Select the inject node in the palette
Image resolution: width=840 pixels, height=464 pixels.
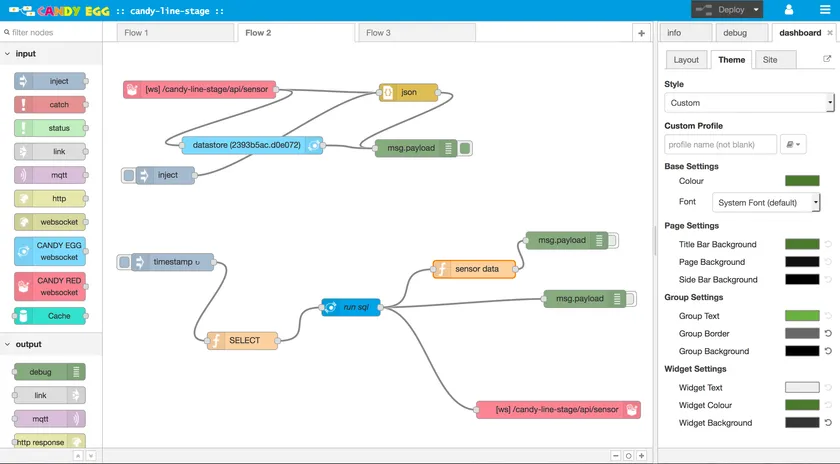[x=50, y=81]
